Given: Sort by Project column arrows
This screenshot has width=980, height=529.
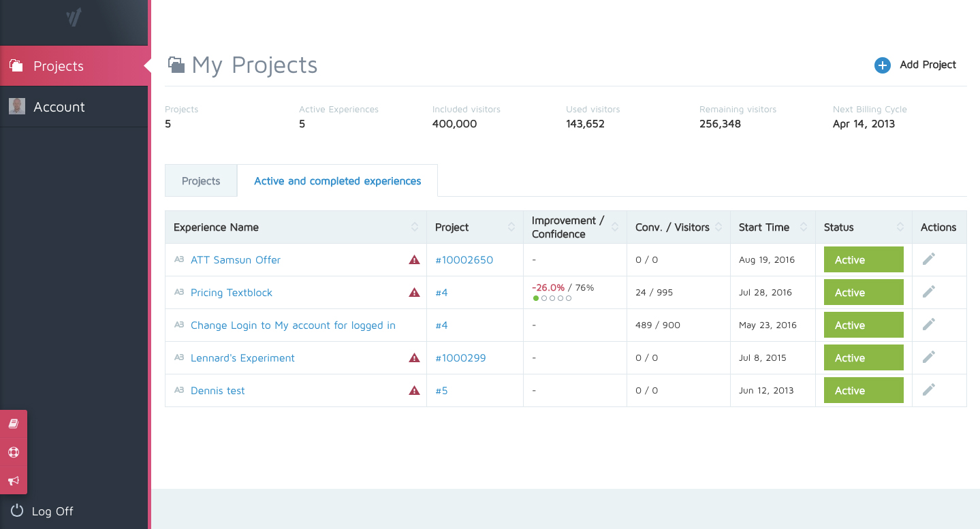Looking at the screenshot, I should point(511,227).
